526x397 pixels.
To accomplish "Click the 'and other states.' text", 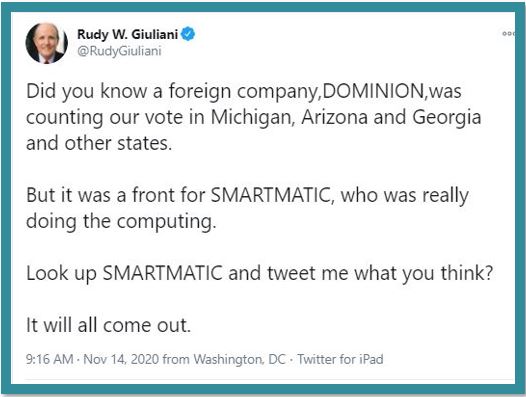I will pyautogui.click(x=99, y=143).
